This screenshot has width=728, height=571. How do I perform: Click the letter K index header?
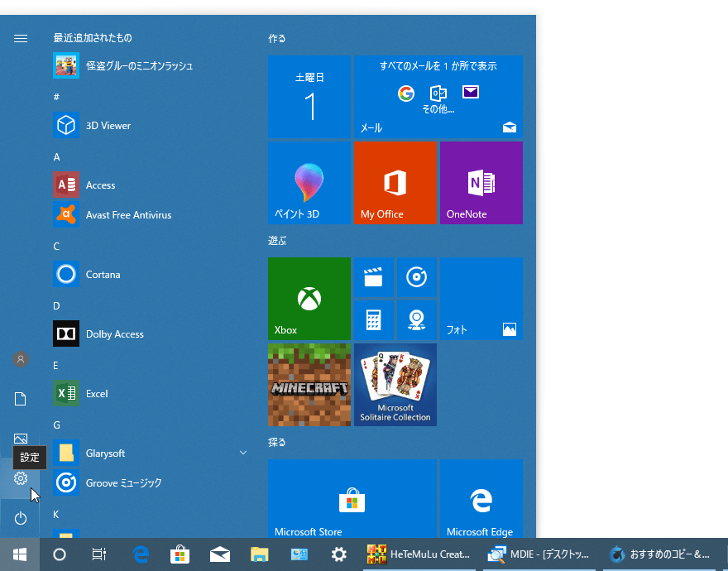(55, 515)
